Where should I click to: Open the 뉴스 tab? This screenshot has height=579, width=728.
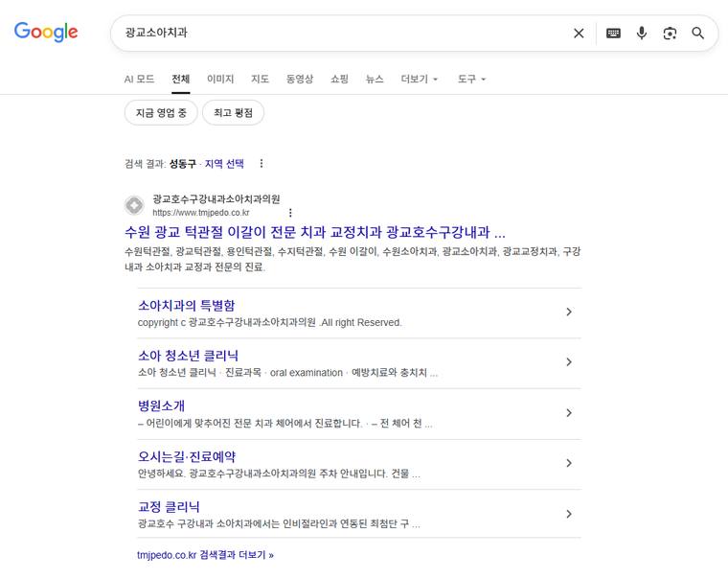[x=375, y=79]
